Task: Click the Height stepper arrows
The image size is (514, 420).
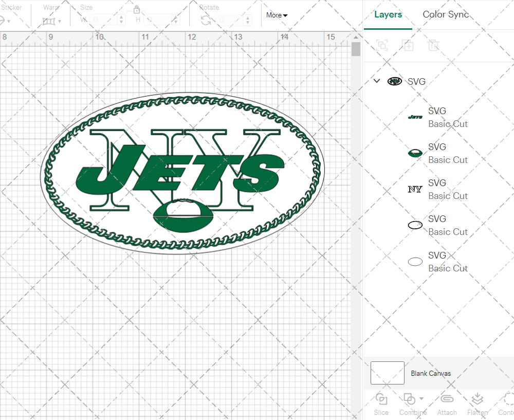Action: pos(175,20)
